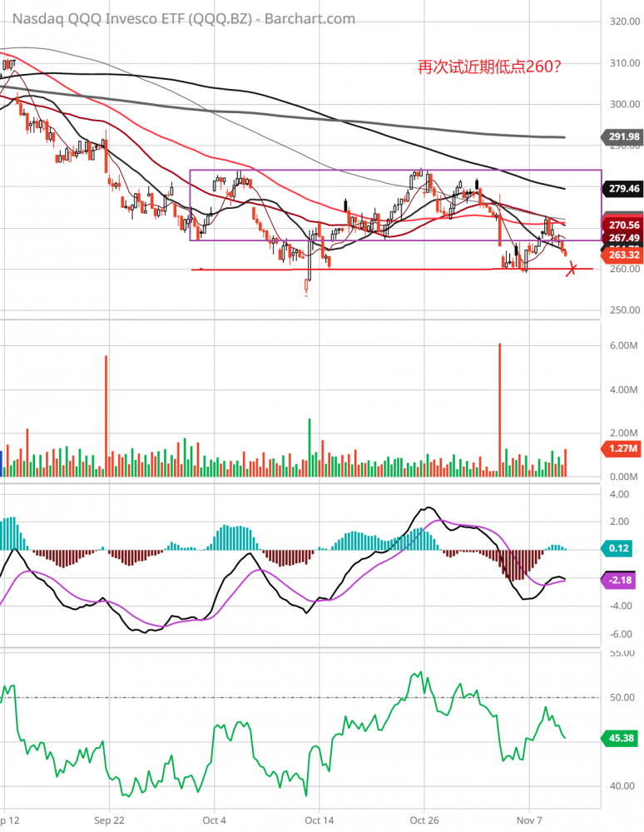
Task: Click the 320.00 price axis label
Action: (622, 22)
